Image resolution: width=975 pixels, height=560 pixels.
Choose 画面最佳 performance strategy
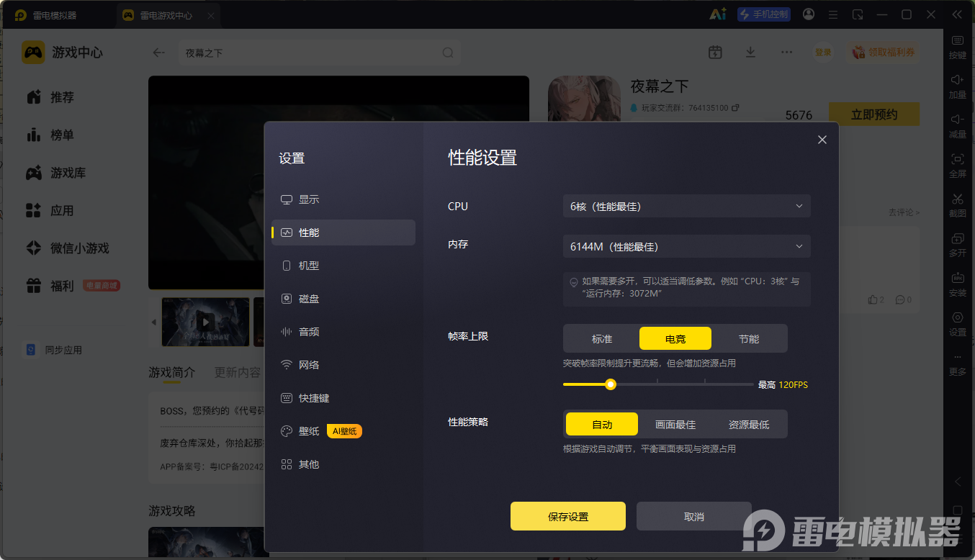[675, 425]
